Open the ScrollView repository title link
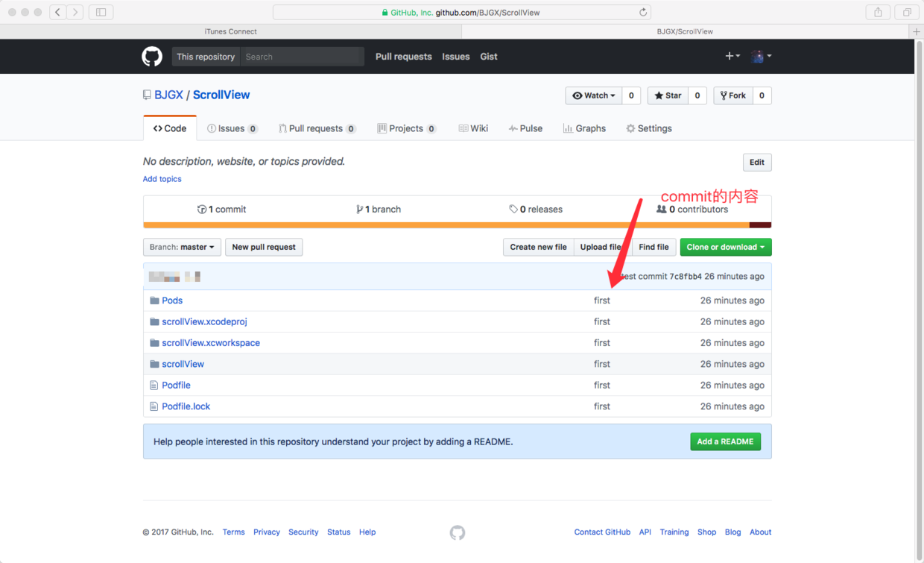924x563 pixels. coord(221,95)
